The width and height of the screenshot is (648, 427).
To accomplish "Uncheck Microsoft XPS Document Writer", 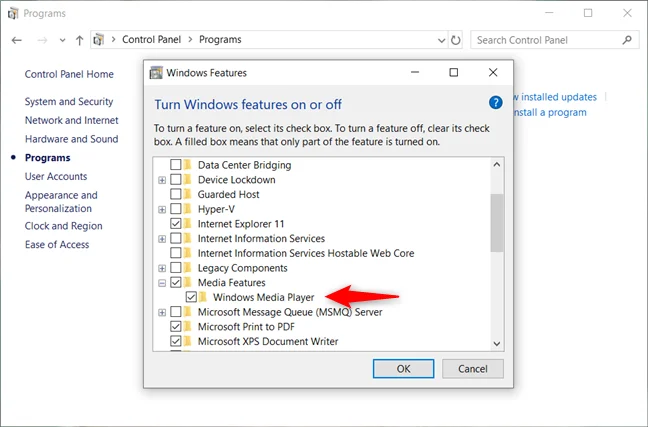I will pyautogui.click(x=176, y=341).
